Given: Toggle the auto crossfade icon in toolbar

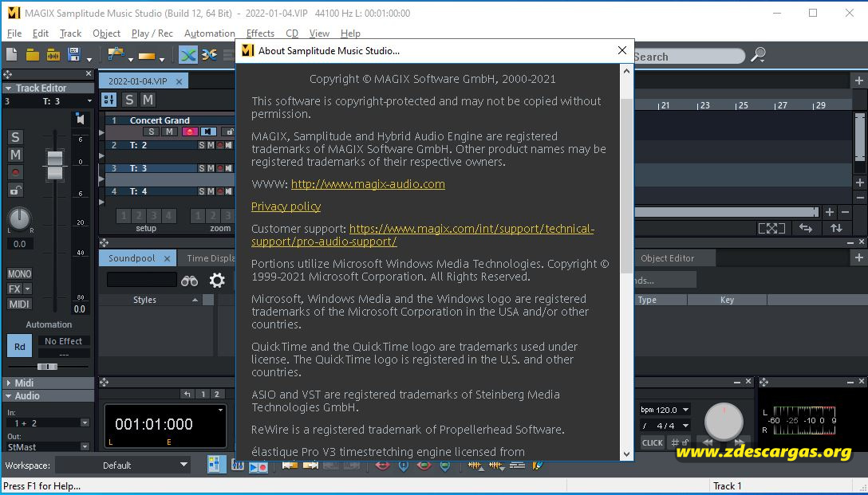Looking at the screenshot, I should tap(188, 55).
